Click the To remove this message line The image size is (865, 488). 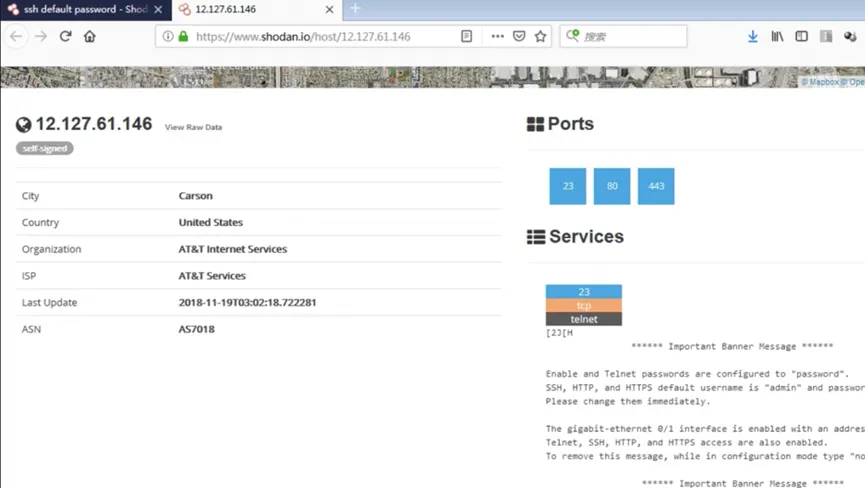click(x=705, y=456)
